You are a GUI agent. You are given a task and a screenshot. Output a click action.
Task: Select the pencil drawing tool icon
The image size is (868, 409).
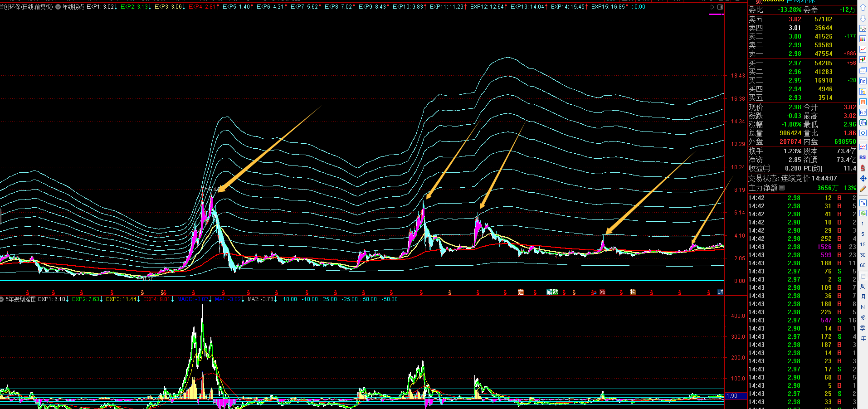863,189
